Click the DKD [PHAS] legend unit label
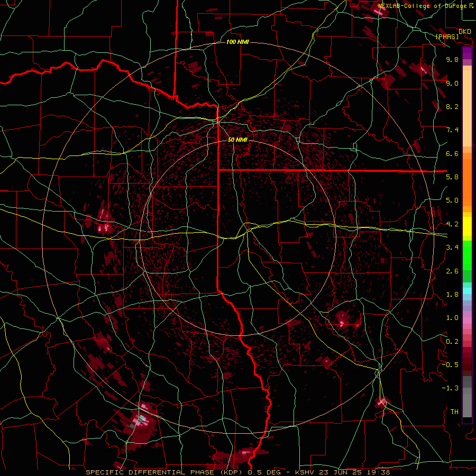The width and height of the screenshot is (476, 476). [x=452, y=34]
